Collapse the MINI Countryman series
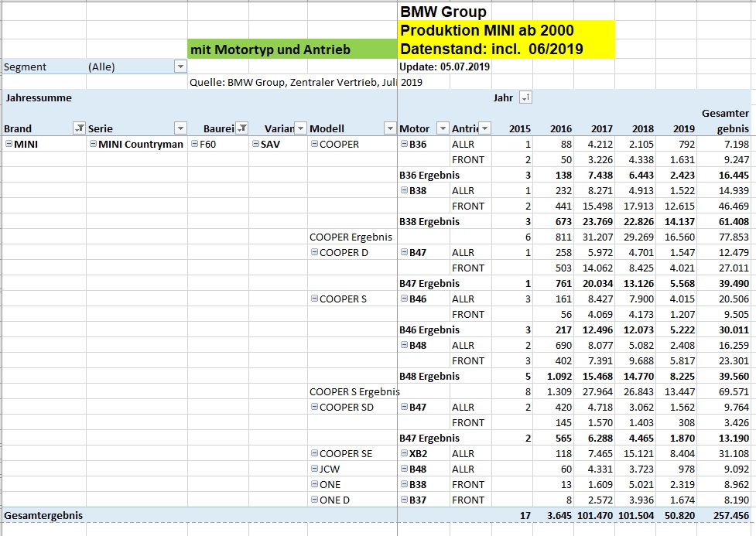Viewport: 756px width, 536px height. click(x=93, y=144)
